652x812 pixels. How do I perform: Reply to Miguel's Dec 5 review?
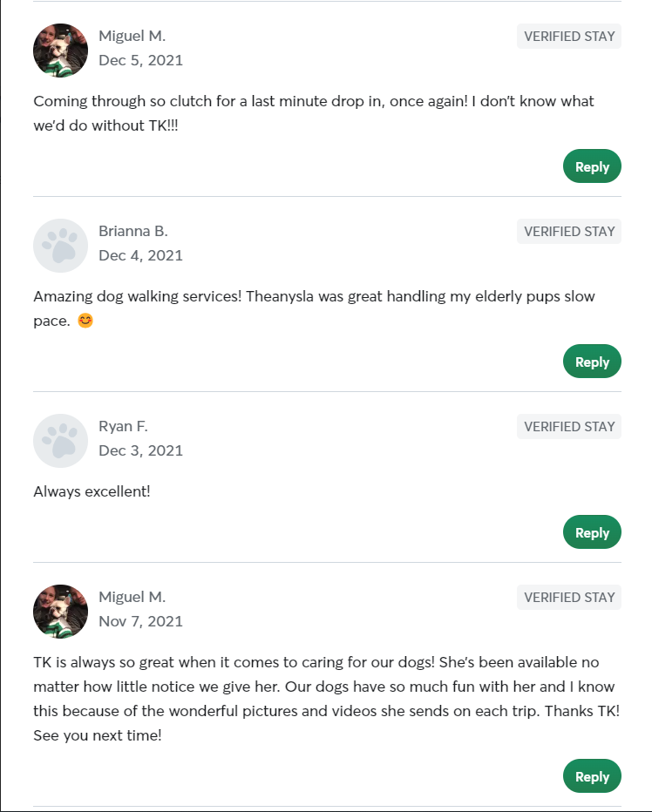point(592,166)
